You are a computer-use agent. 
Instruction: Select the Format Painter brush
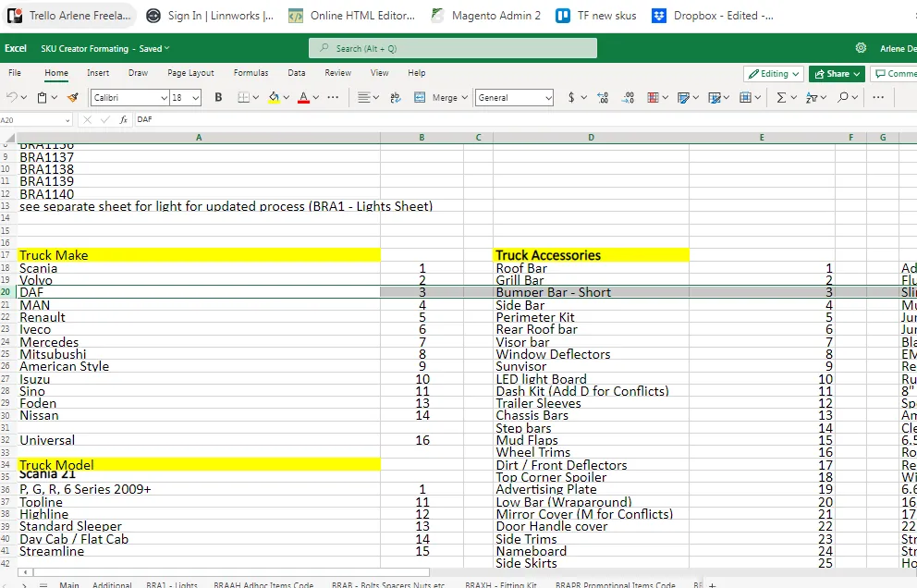tap(73, 98)
